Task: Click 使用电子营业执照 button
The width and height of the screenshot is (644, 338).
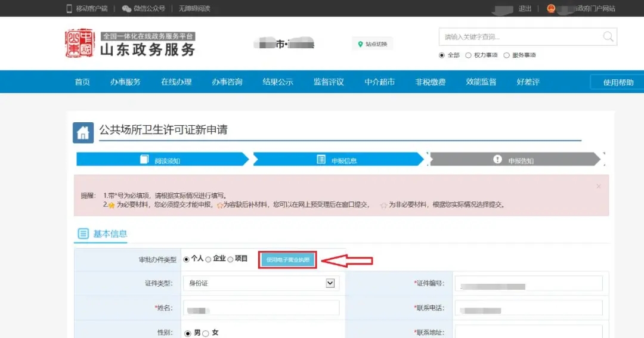Action: pyautogui.click(x=287, y=260)
